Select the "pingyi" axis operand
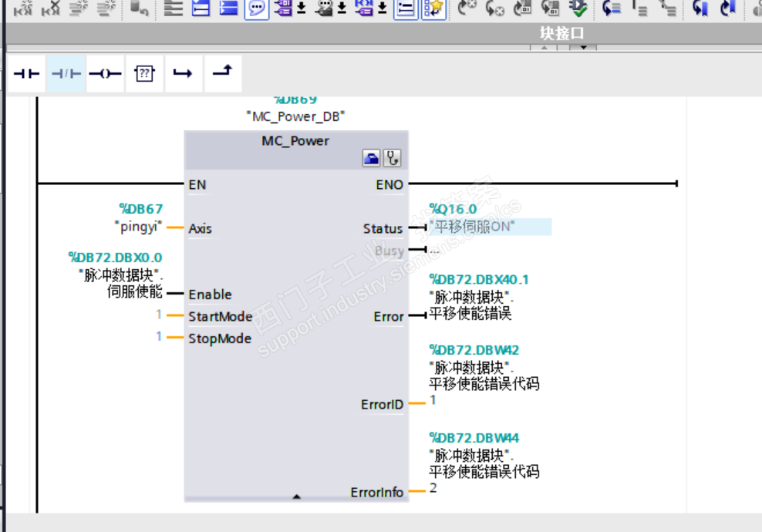The image size is (762, 532). tap(138, 227)
